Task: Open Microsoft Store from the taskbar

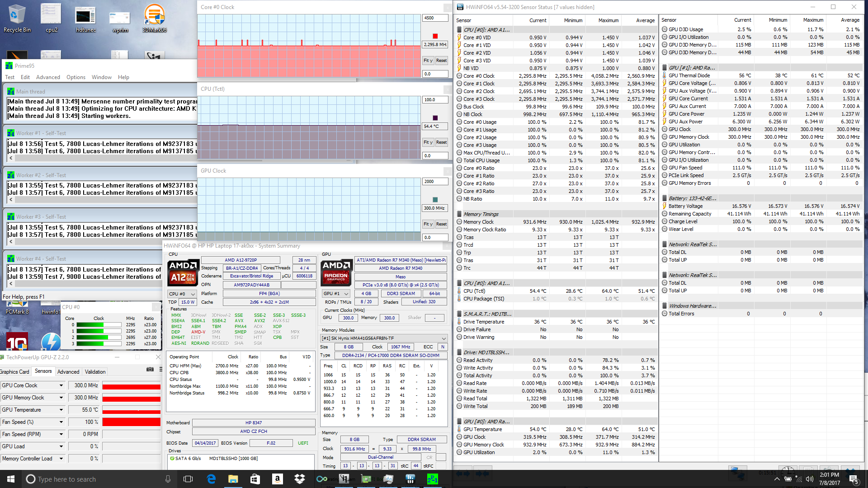Action: tap(255, 479)
